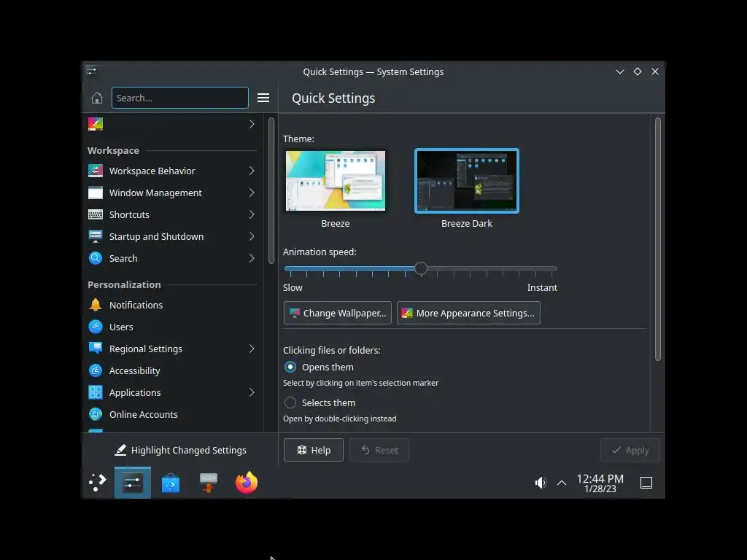Open Window Management settings
747x560 pixels.
pyautogui.click(x=172, y=192)
